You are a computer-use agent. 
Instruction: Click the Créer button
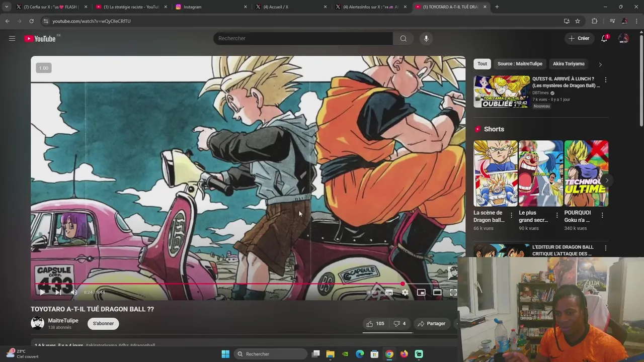(x=579, y=38)
